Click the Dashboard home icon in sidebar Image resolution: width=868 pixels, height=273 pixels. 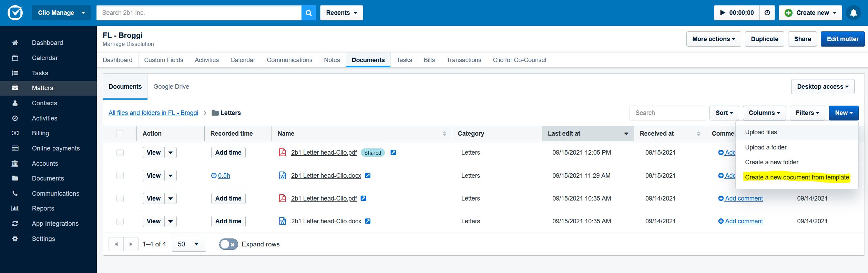tap(15, 43)
